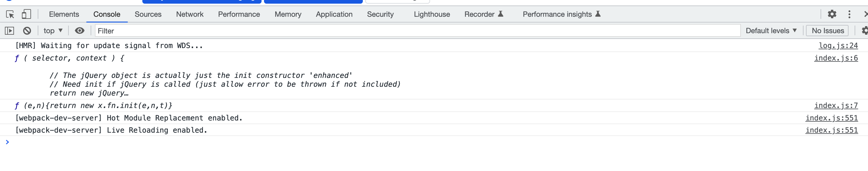Click the Performance insights flask icon
Image resolution: width=868 pixels, height=171 pixels.
(598, 14)
